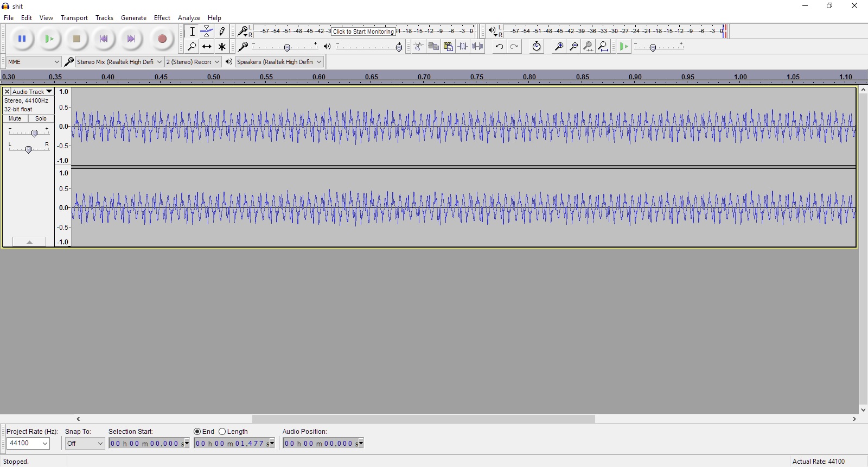Select the Envelope tool
Viewport: 868px width, 467px height.
(x=207, y=31)
